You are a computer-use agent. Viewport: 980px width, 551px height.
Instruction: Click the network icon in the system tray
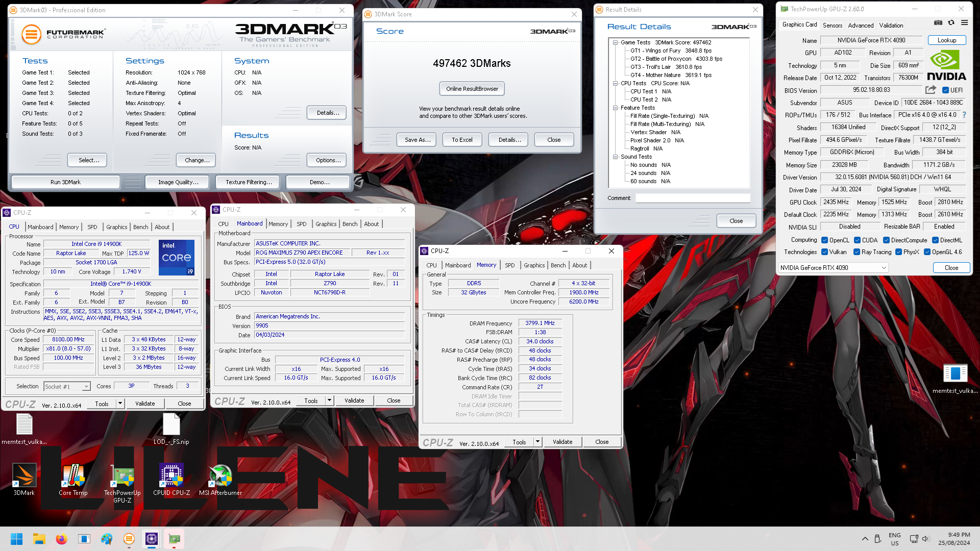pos(914,539)
